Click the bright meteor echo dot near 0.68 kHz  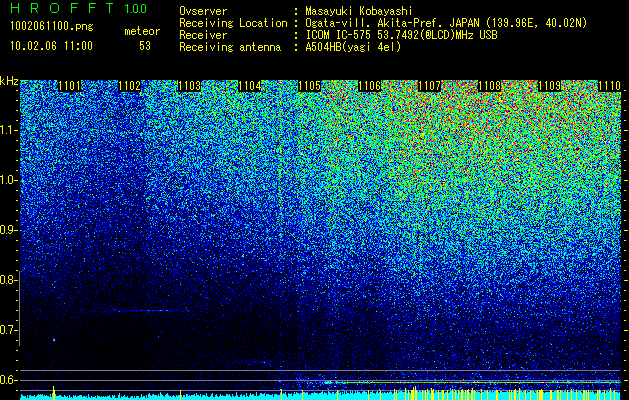point(54,340)
